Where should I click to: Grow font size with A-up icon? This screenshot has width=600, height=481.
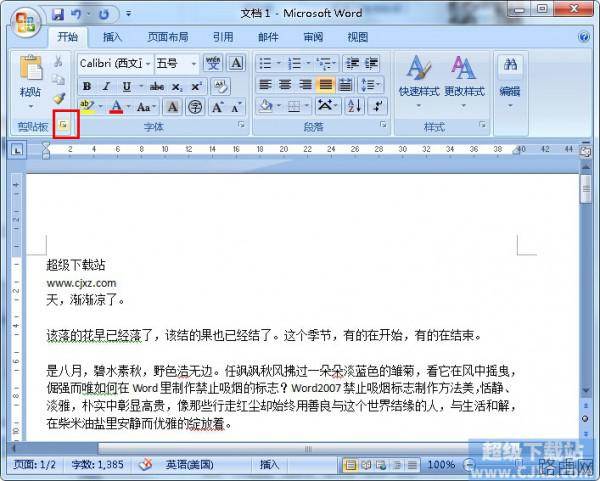(217, 107)
